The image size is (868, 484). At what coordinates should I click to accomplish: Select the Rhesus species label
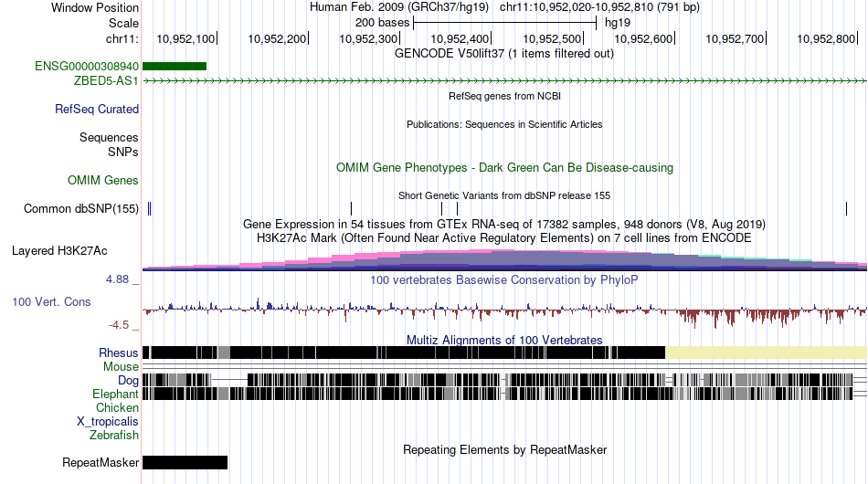(119, 352)
